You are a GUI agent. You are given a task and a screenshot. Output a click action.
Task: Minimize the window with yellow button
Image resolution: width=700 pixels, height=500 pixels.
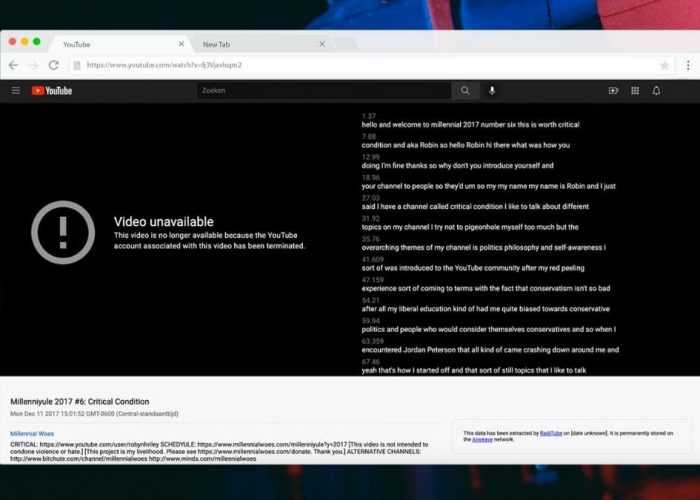25,42
